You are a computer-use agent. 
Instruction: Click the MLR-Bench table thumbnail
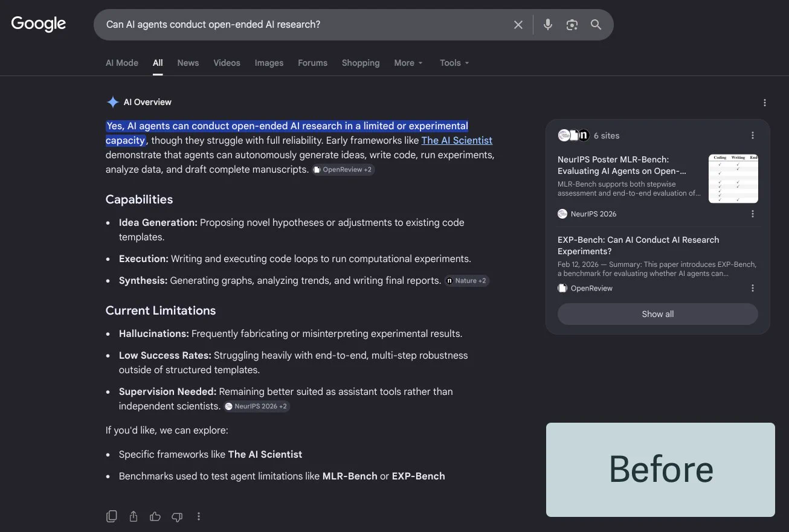click(733, 179)
